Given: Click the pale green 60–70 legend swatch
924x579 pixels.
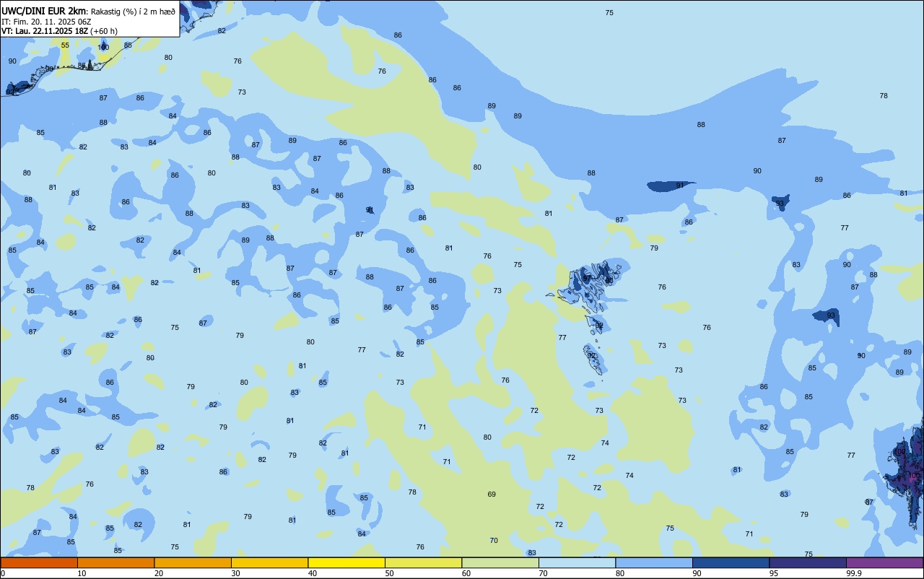Looking at the screenshot, I should [500, 562].
